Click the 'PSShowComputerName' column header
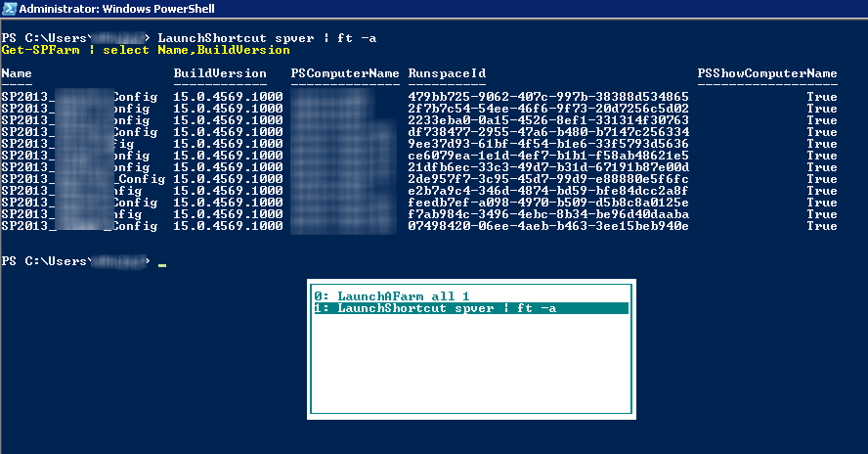The image size is (868, 454). pos(767,73)
